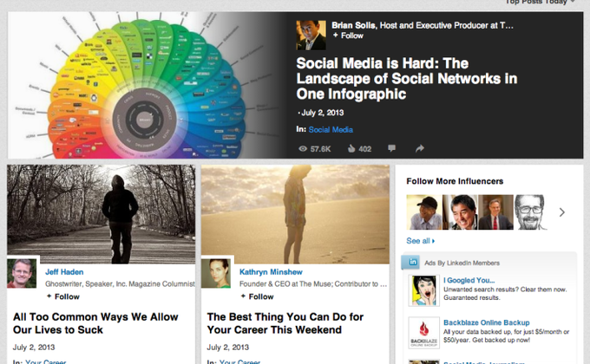Select influencer wearing black cap
Image resolution: width=590 pixels, height=364 pixels.
coord(424,212)
